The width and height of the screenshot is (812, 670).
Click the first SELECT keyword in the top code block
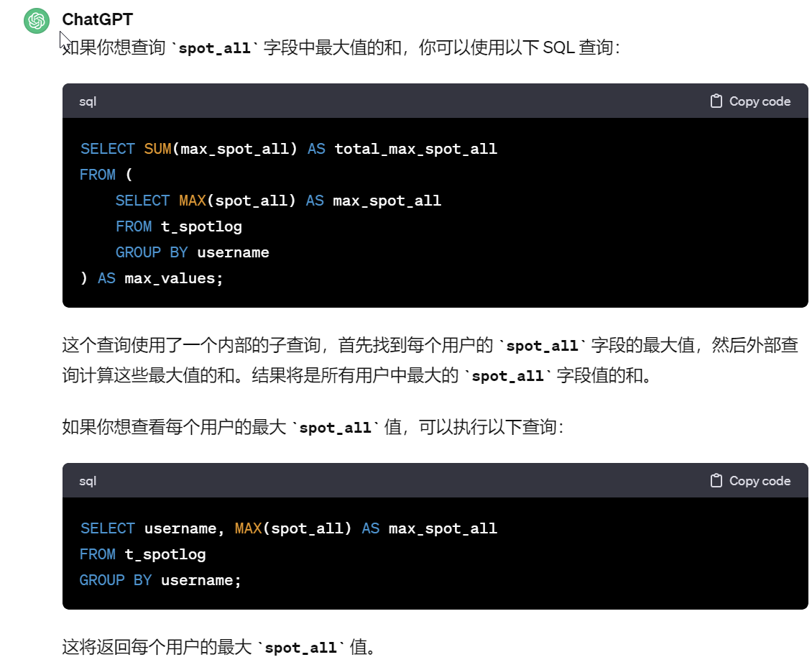107,149
